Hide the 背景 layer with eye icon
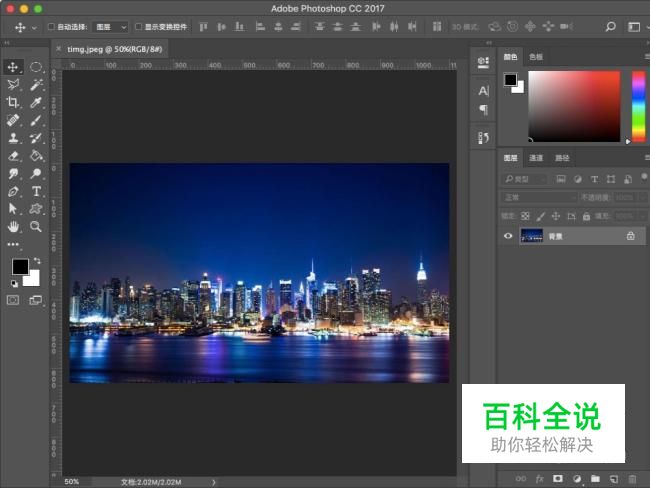 coord(508,236)
